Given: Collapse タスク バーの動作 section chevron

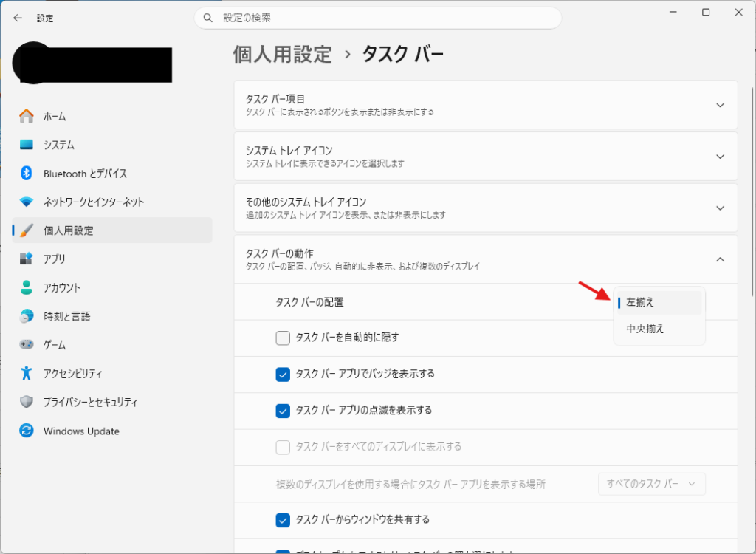Looking at the screenshot, I should [x=720, y=259].
